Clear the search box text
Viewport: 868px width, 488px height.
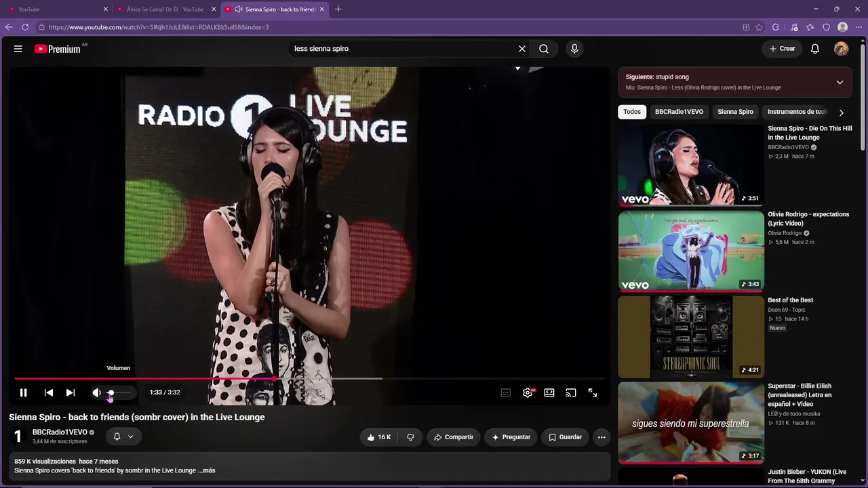(x=522, y=49)
